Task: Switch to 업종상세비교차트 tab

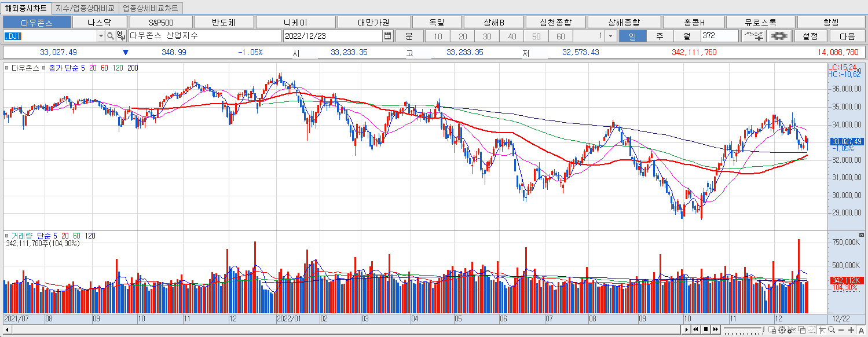Action: pos(151,8)
